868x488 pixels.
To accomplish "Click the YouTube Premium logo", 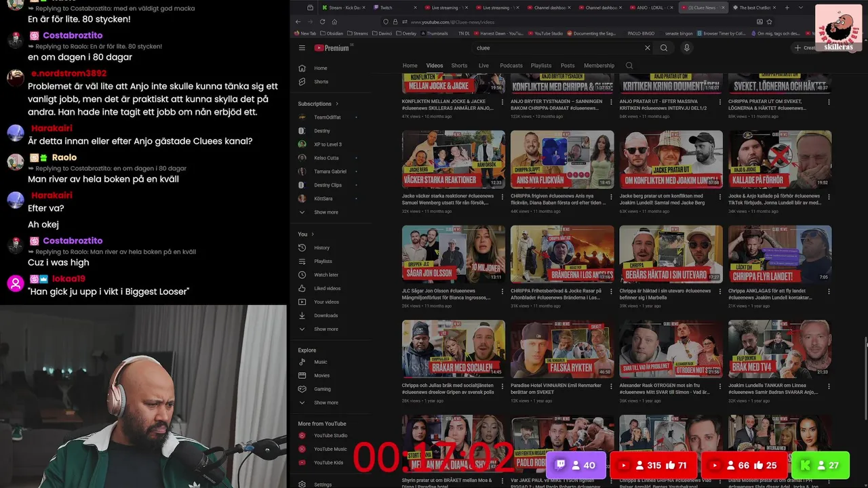I will pyautogui.click(x=332, y=48).
